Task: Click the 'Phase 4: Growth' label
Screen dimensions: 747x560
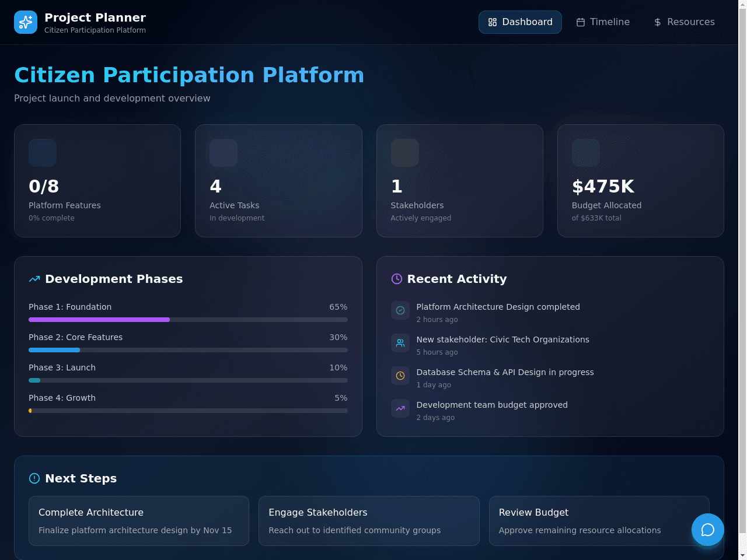Action: [x=62, y=398]
